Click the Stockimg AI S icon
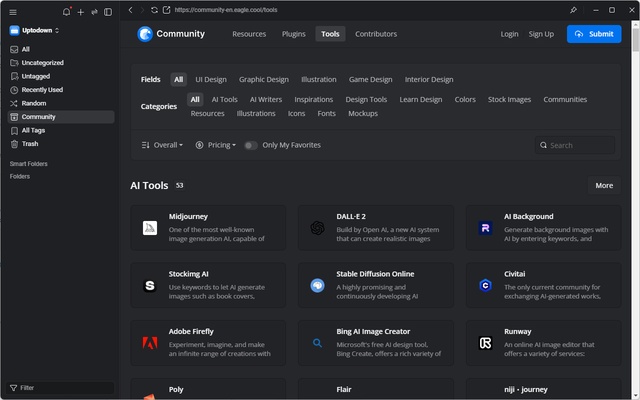Image resolution: width=640 pixels, height=400 pixels. point(150,285)
